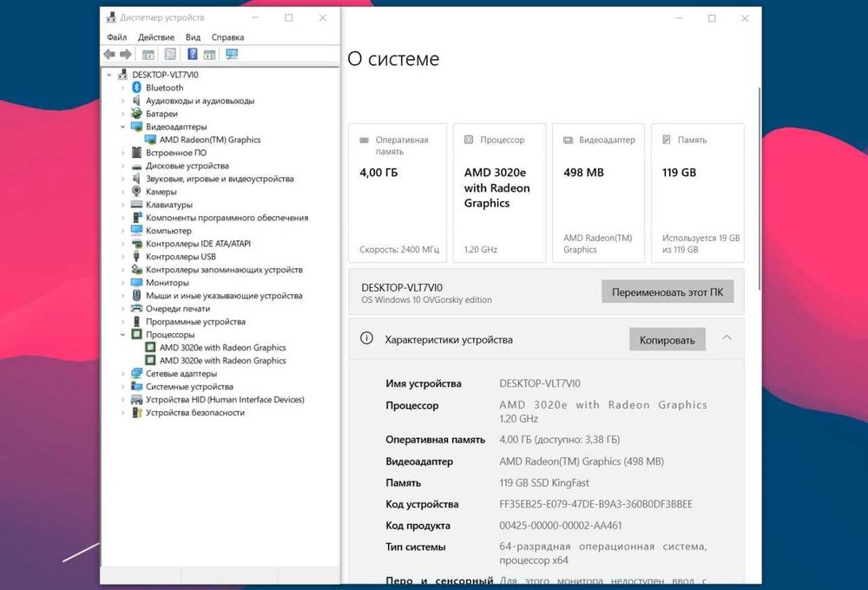Click OS Windows 10 OVGorskiy edition text
The image size is (868, 590).
(x=426, y=300)
